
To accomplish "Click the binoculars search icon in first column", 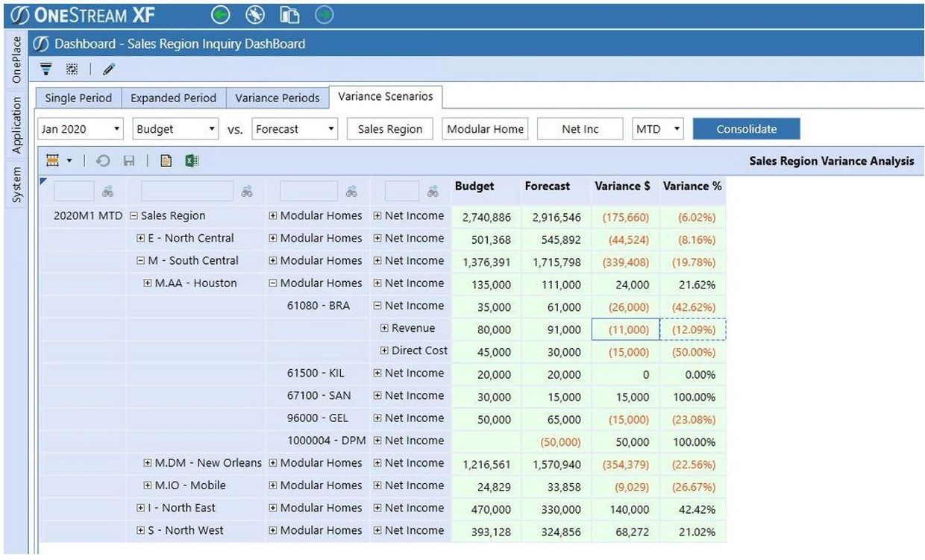I will coord(108,192).
